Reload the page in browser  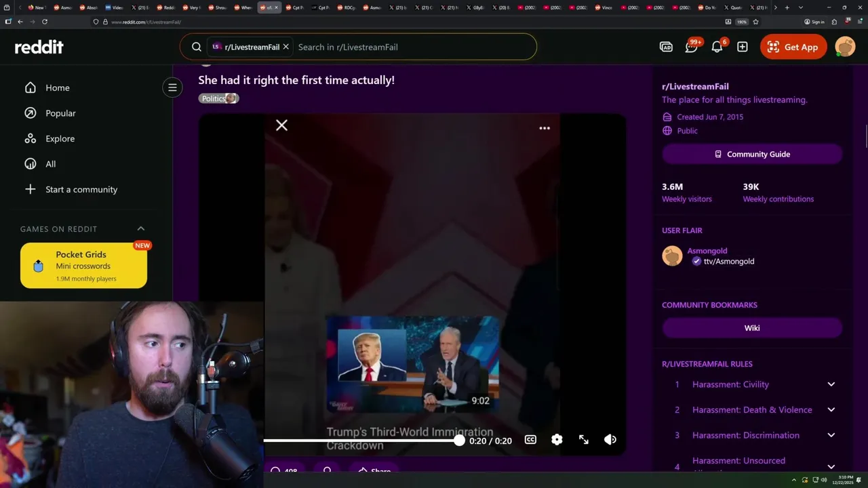tap(45, 22)
